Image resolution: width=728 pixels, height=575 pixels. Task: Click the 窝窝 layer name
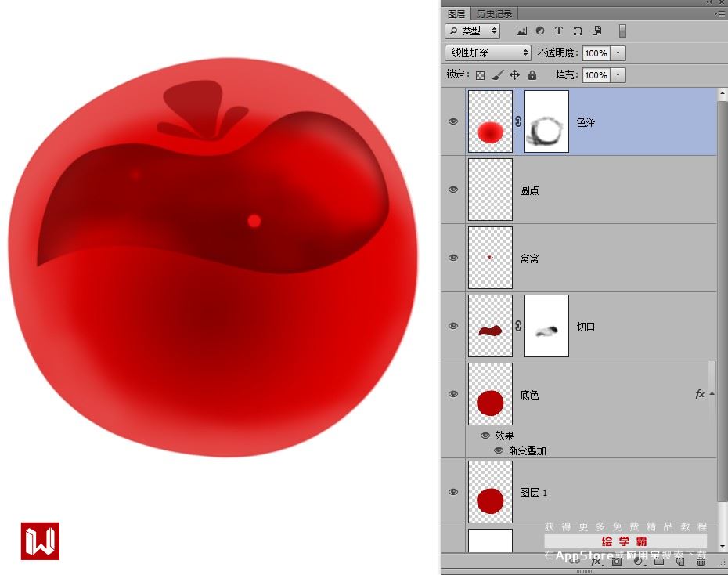click(x=529, y=259)
